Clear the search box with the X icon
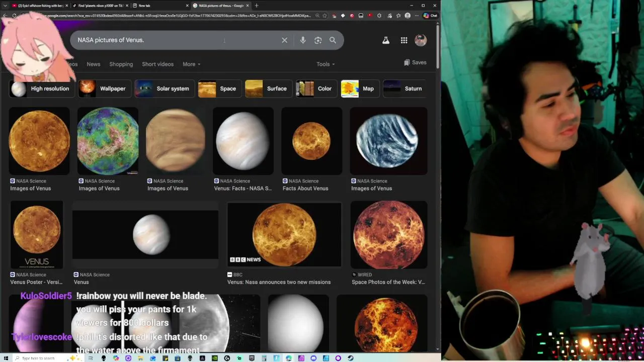644x362 pixels. [285, 40]
